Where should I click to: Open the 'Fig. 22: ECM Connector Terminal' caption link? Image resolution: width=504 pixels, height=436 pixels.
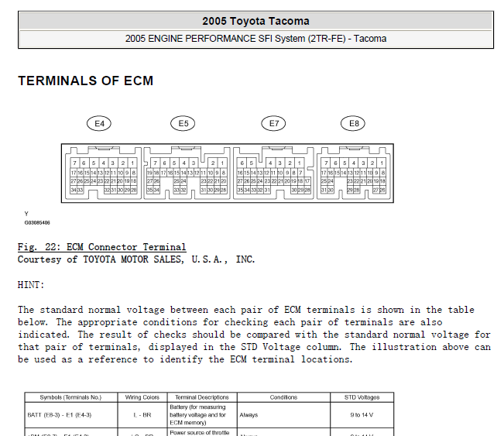tap(102, 247)
